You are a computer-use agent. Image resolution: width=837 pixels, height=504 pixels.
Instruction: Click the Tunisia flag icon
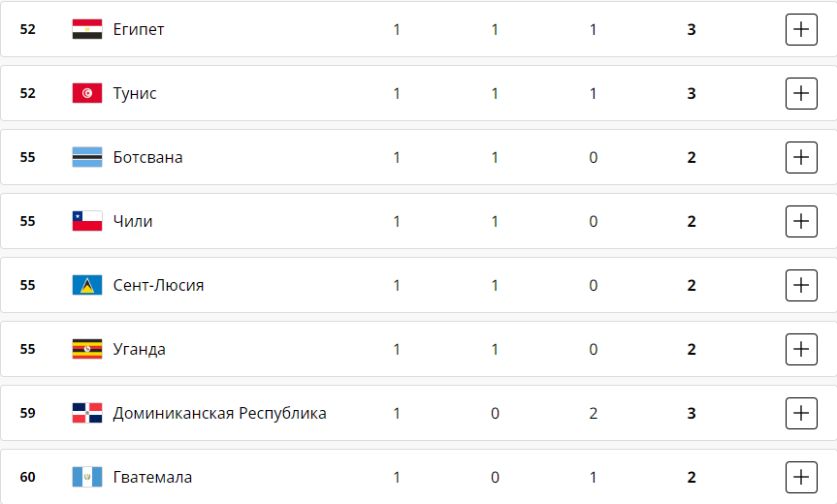tap(87, 93)
